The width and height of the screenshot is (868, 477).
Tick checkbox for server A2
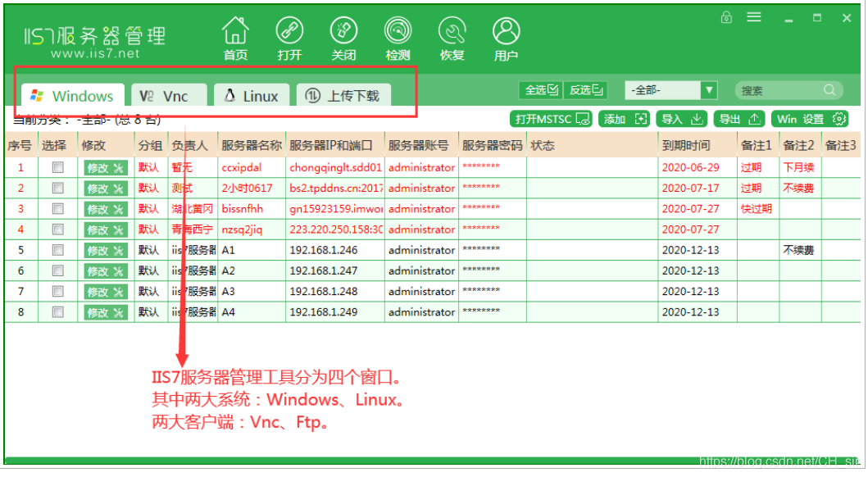coord(57,270)
